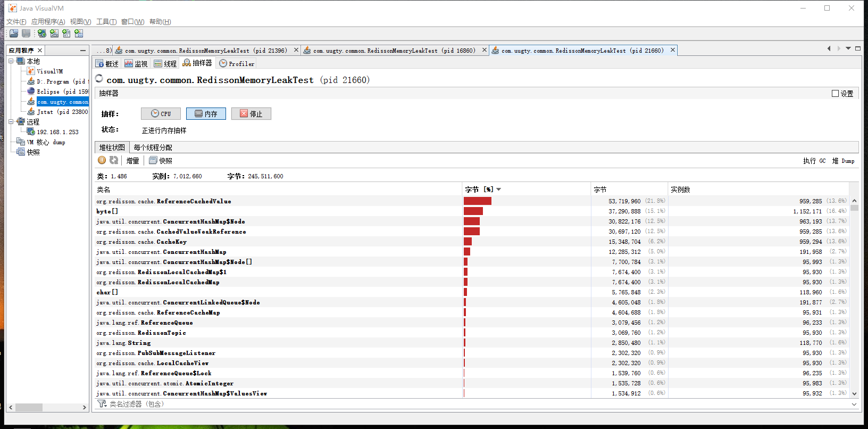Viewport: 868px width, 429px height.
Task: Close the pid 21396 document tab
Action: pyautogui.click(x=296, y=50)
